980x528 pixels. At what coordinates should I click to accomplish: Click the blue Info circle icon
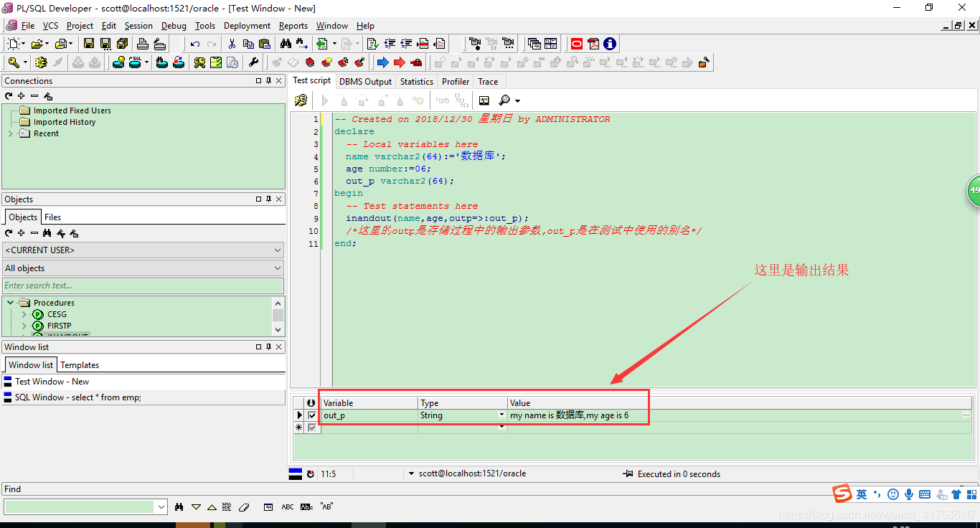pos(610,44)
